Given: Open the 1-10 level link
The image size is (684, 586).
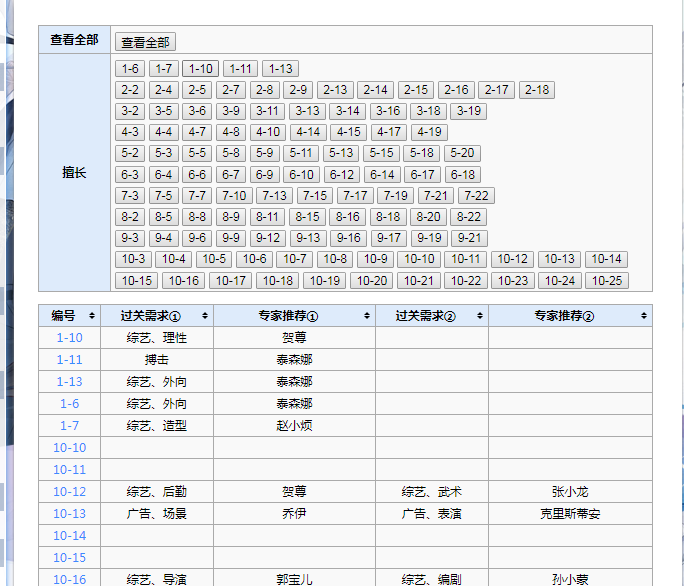Looking at the screenshot, I should [x=69, y=337].
